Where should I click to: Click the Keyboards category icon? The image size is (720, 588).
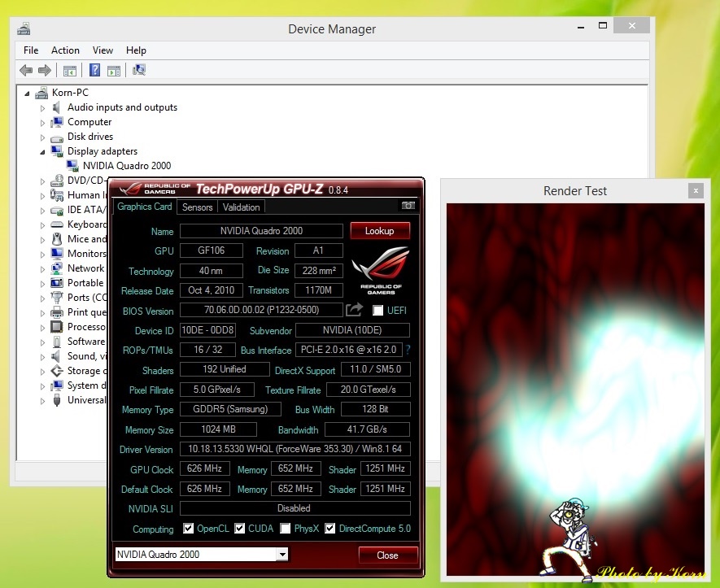[x=56, y=224]
